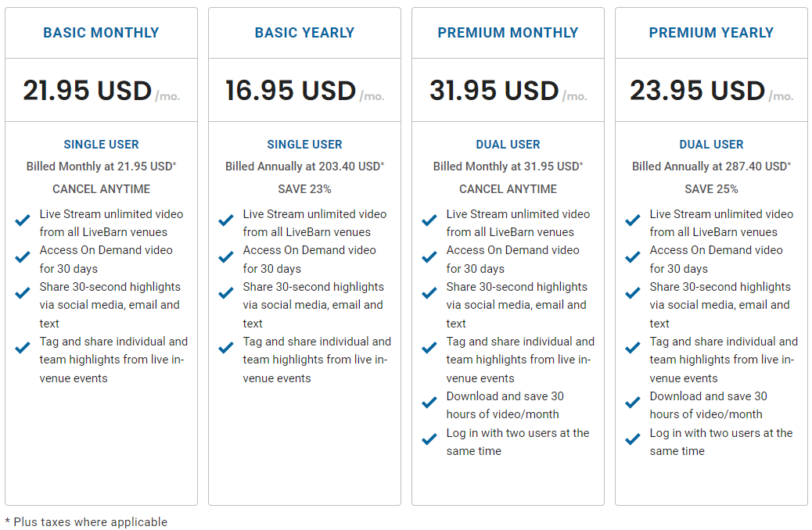Click Basic Monthly Tag and share checkmark
This screenshot has width=812, height=530.
click(23, 348)
